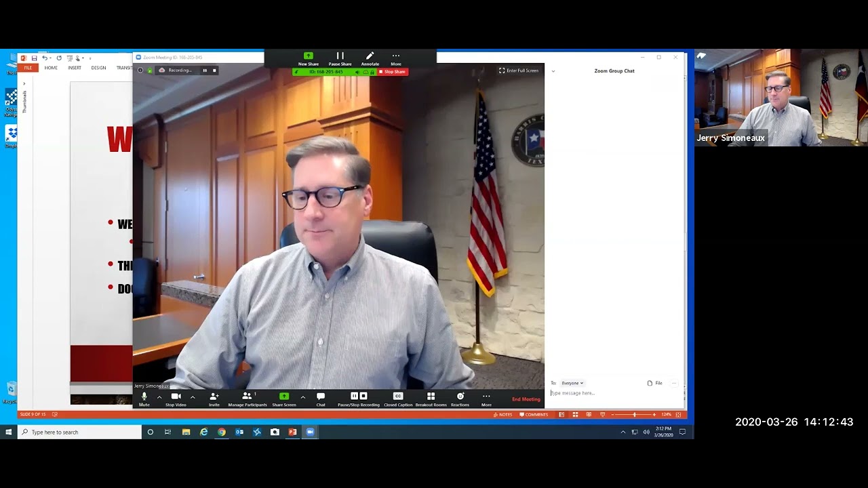This screenshot has height=488, width=868.
Task: Undo in PowerPoint quick access toolbar
Action: (x=45, y=58)
